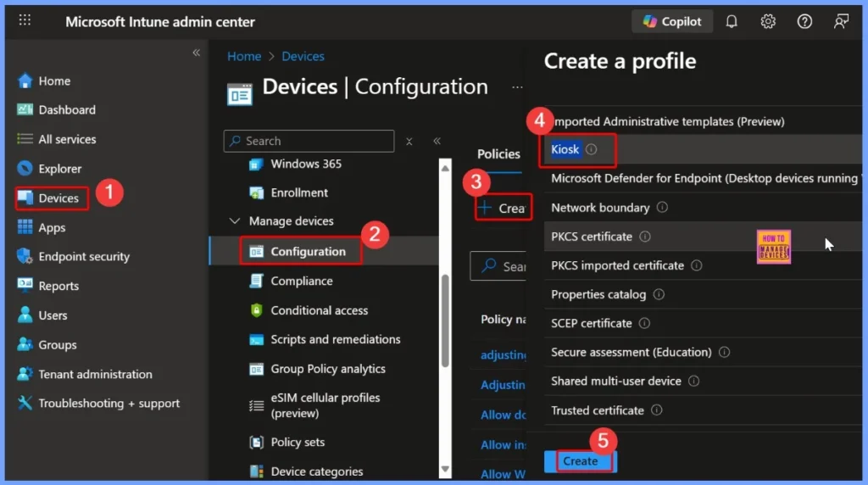Click the Scripts and remediations icon
This screenshot has height=485, width=868.
pyautogui.click(x=256, y=339)
